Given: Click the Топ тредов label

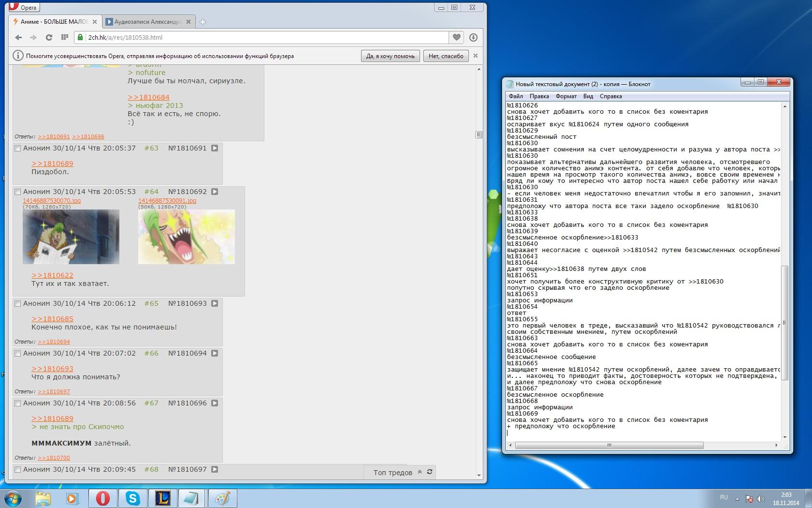Looking at the screenshot, I should coord(392,473).
